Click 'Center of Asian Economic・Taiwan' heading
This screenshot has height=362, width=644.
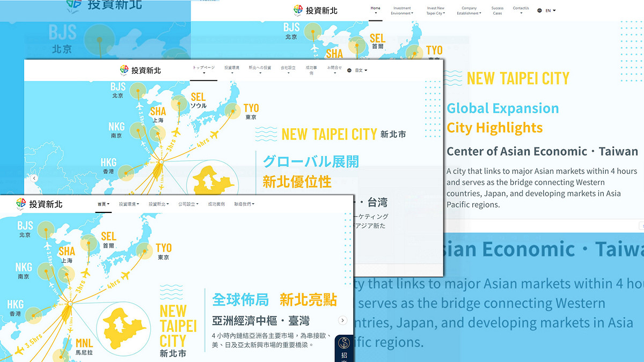[x=543, y=151]
